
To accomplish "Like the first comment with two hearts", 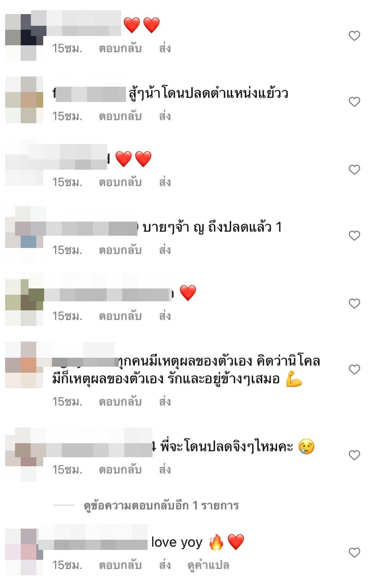I will click(x=354, y=36).
